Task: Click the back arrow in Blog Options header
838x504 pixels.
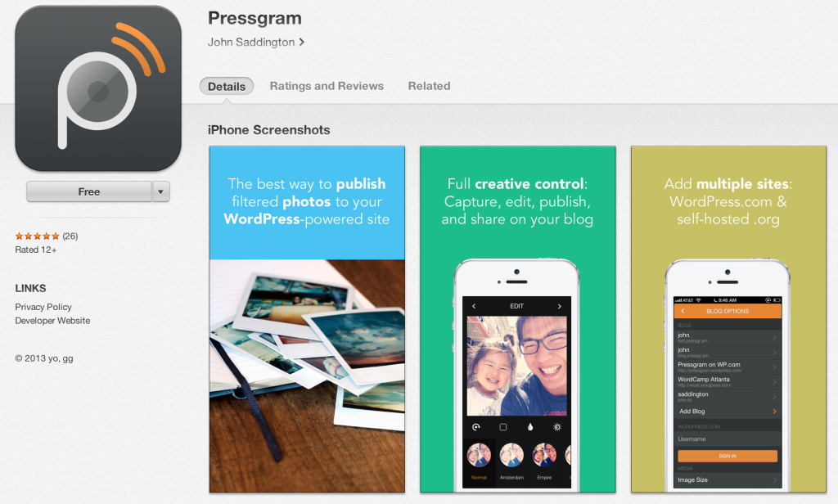Action: tap(683, 311)
